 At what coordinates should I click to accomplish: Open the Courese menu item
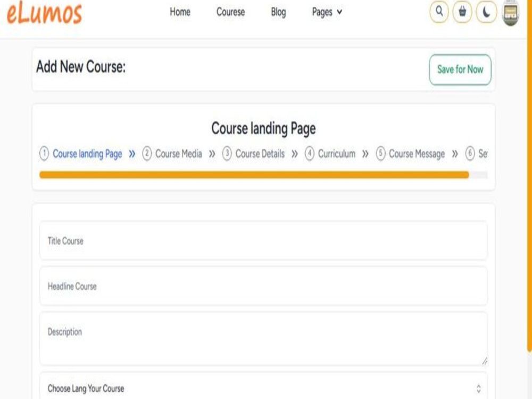(230, 12)
